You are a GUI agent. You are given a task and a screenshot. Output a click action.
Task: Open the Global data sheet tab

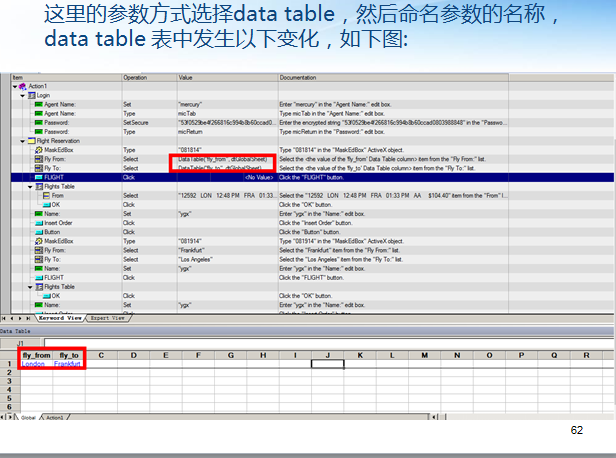(x=28, y=418)
